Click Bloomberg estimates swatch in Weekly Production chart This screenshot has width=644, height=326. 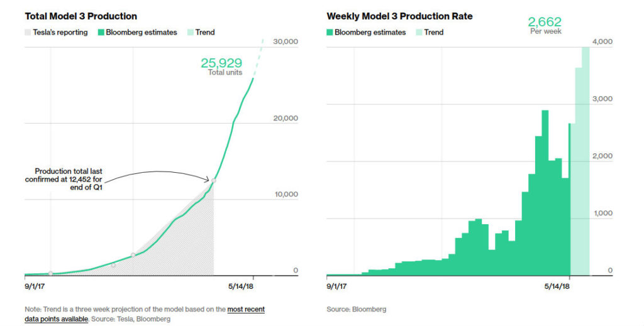click(330, 33)
